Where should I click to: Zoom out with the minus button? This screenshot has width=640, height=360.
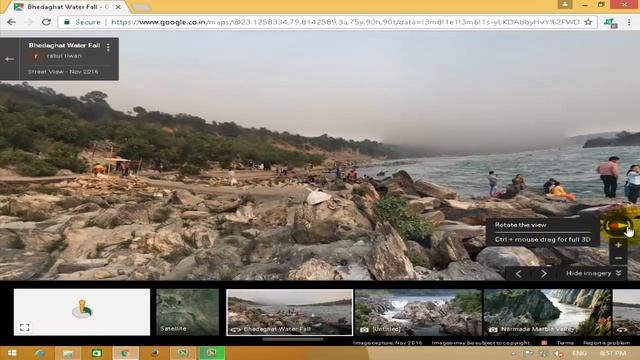coord(618,258)
